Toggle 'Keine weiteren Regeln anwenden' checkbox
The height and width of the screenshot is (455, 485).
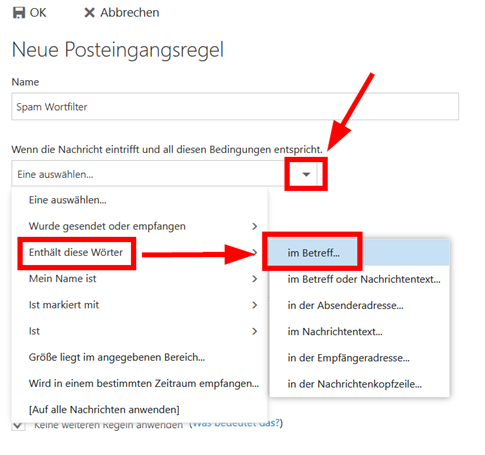18,426
